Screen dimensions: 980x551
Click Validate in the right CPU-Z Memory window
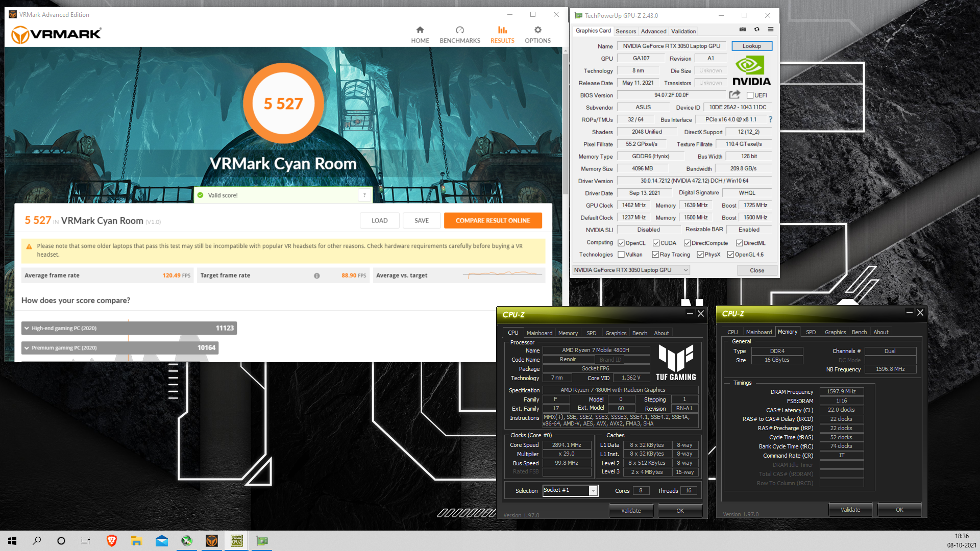click(x=850, y=509)
